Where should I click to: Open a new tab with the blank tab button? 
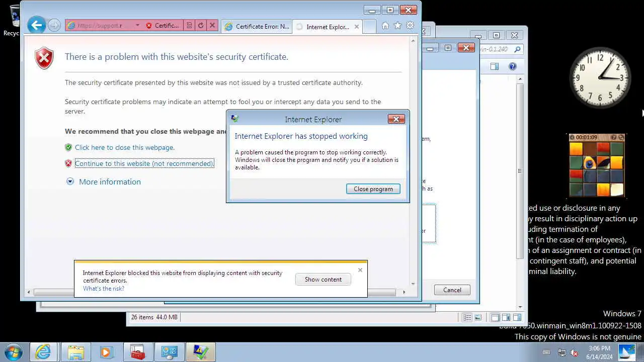pos(369,27)
